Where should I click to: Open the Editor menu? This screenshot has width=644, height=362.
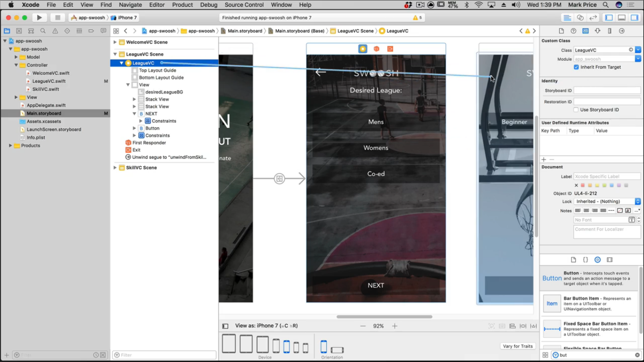point(157,5)
